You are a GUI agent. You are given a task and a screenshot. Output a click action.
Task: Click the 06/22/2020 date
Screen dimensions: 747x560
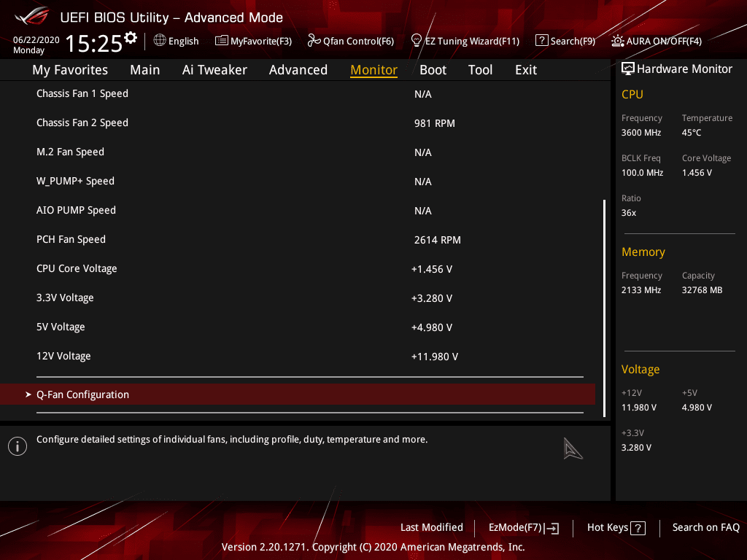click(36, 40)
